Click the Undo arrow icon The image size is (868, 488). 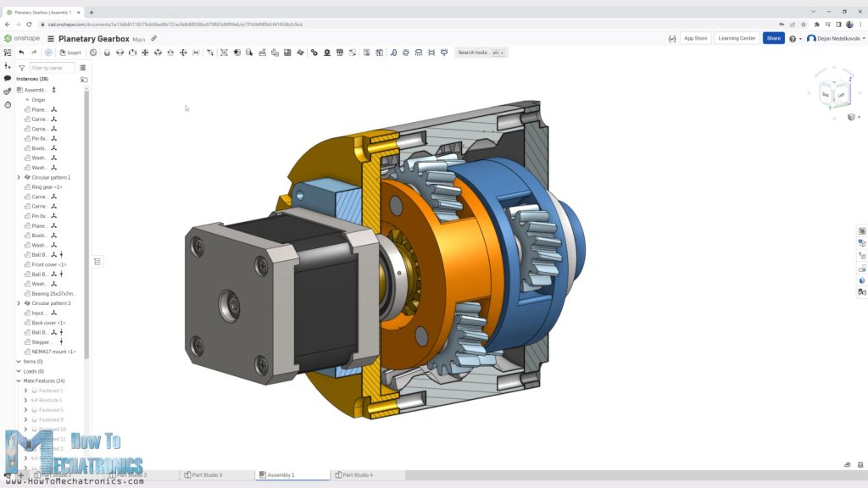[x=22, y=53]
